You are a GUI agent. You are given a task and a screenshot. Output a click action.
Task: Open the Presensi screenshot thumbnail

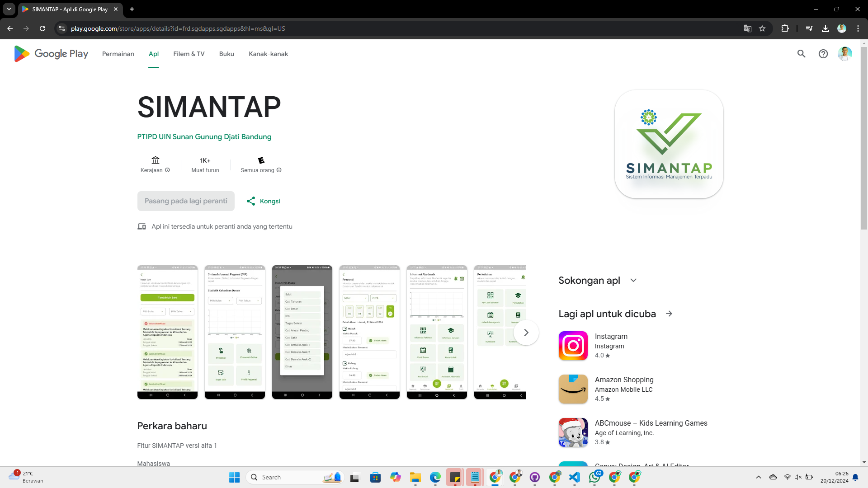click(x=369, y=332)
